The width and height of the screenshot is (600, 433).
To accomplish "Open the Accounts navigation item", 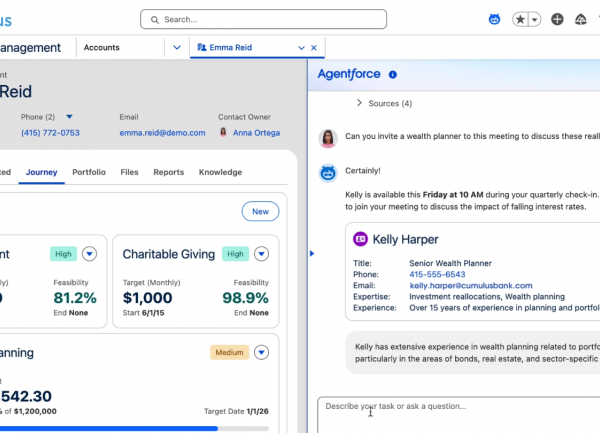I will click(101, 47).
